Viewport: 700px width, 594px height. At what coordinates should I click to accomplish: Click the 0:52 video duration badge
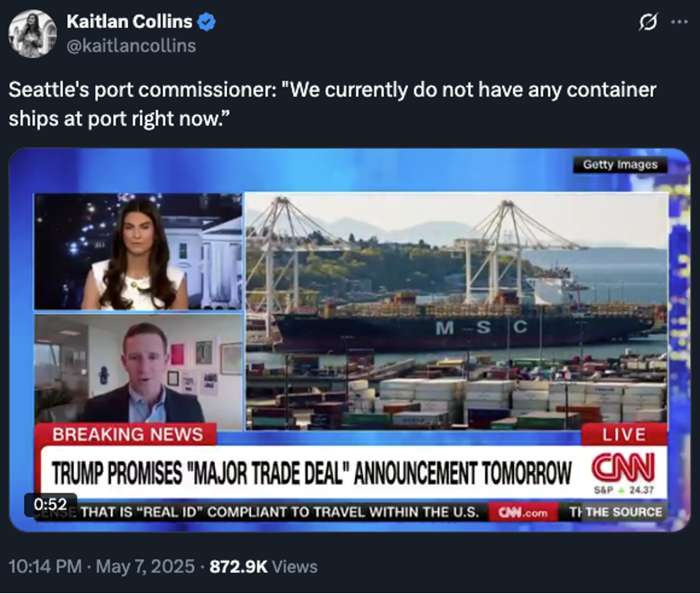click(51, 504)
